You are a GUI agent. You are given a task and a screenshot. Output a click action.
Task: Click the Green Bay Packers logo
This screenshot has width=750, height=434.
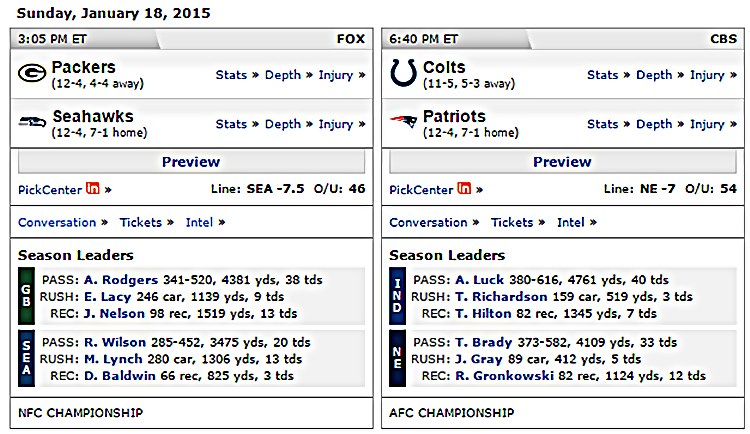pyautogui.click(x=32, y=74)
